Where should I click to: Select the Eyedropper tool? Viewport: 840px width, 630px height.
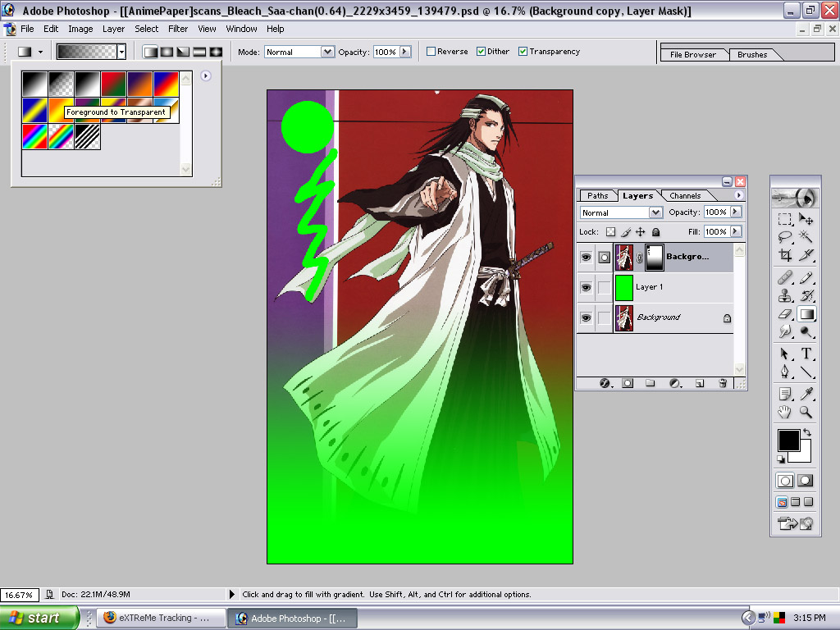coord(806,395)
